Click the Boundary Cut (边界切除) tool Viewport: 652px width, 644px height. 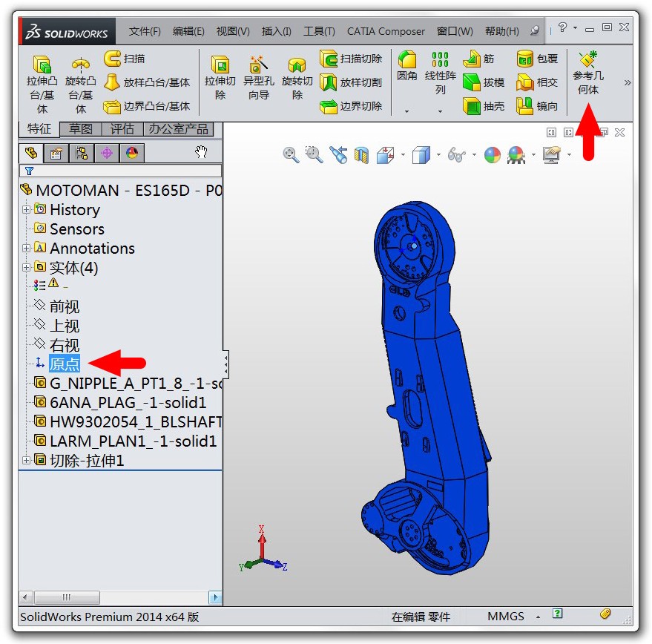[351, 107]
